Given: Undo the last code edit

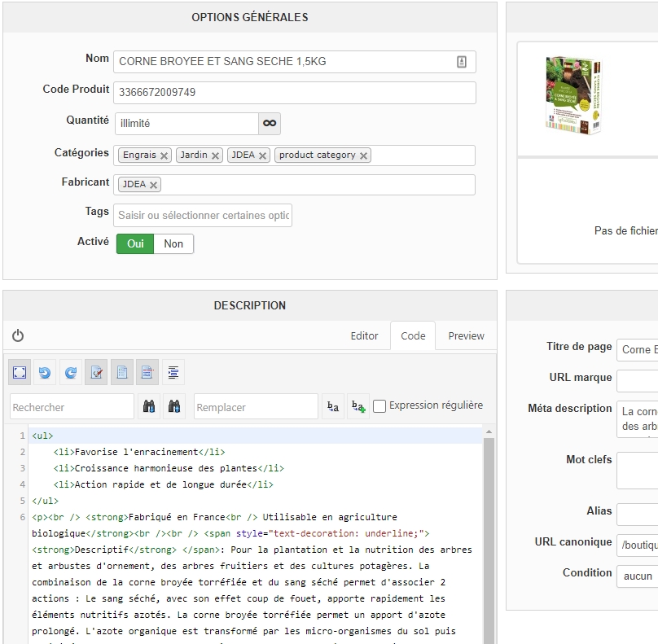Looking at the screenshot, I should point(45,372).
